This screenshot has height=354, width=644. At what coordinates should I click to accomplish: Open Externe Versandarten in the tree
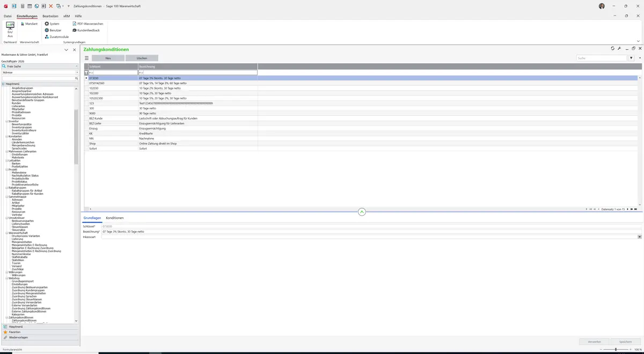tap(25, 305)
